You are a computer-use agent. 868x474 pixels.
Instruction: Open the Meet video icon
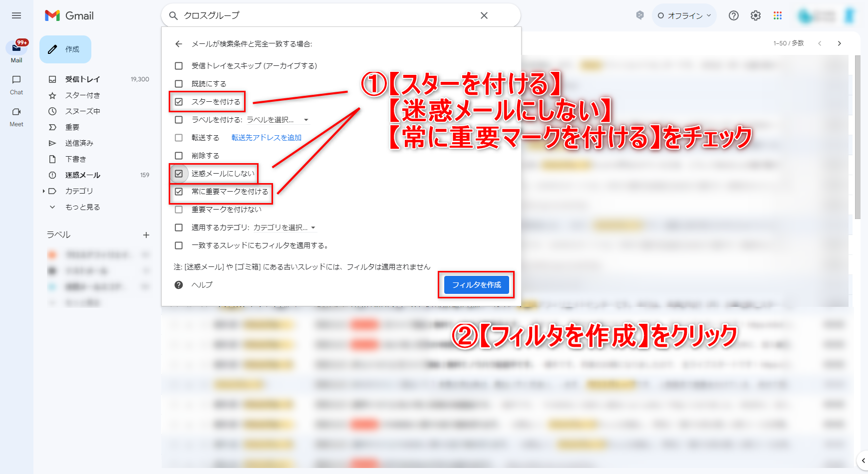(16, 112)
